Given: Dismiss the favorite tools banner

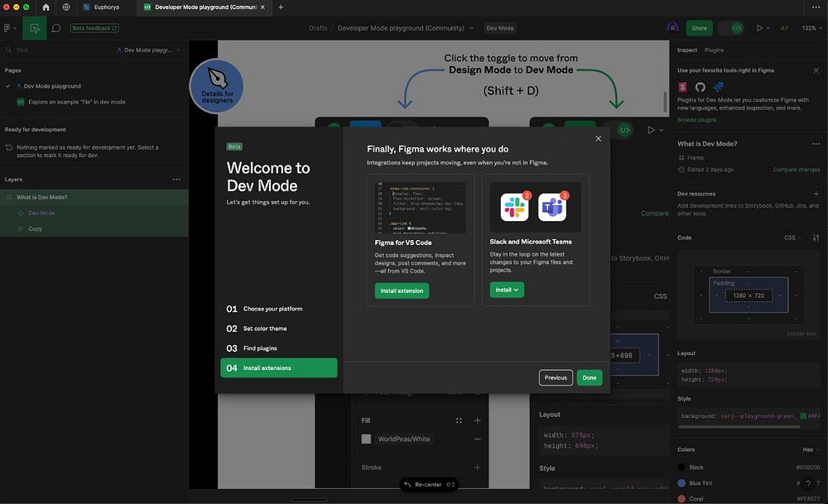Looking at the screenshot, I should (x=816, y=70).
